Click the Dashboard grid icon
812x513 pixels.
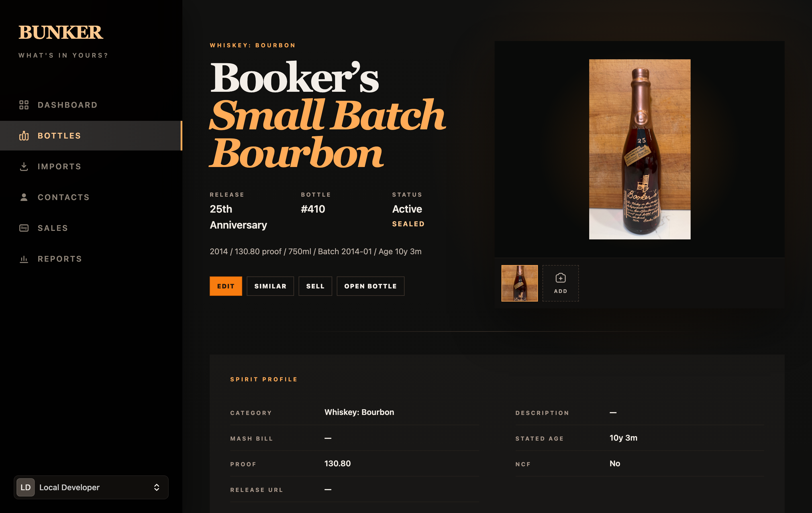point(24,105)
